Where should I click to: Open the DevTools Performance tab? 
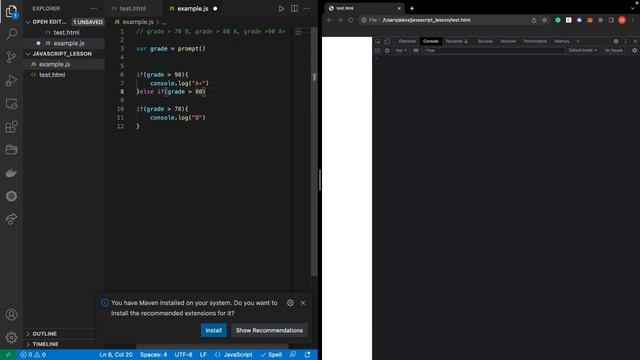click(x=535, y=41)
